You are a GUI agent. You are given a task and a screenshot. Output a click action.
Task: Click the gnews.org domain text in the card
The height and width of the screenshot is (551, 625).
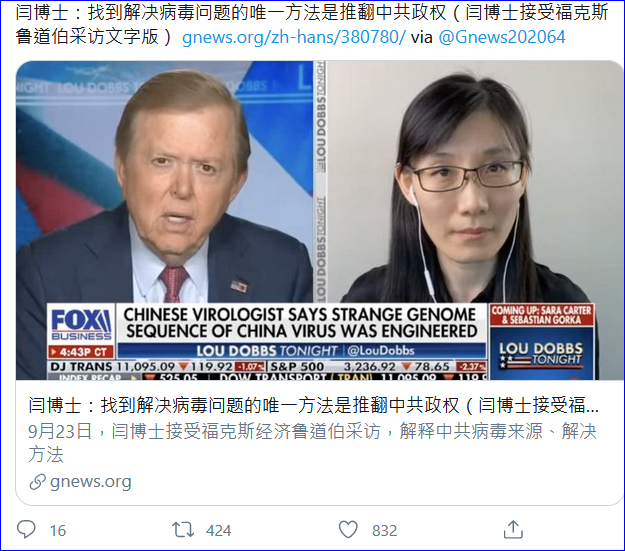(90, 482)
